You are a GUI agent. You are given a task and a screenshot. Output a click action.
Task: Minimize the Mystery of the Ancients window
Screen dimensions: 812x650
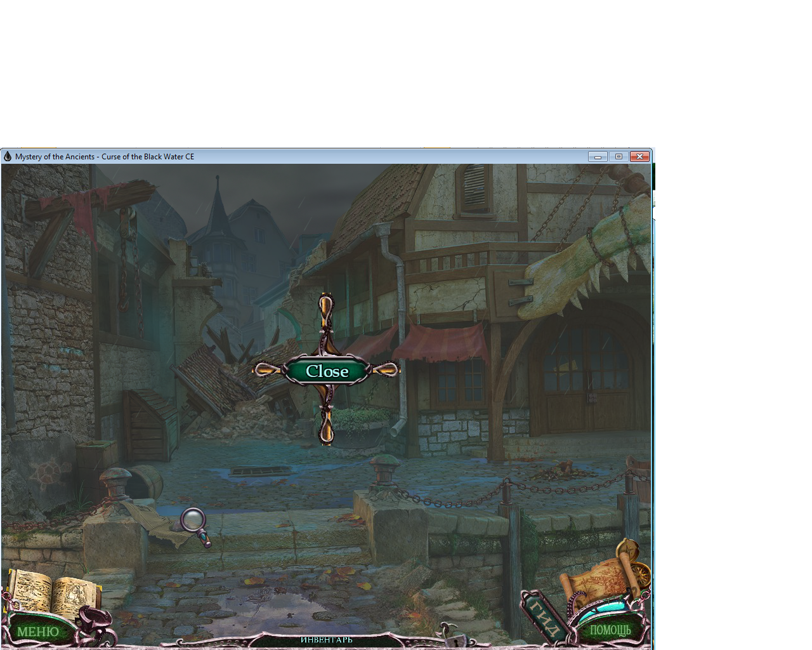pyautogui.click(x=598, y=156)
